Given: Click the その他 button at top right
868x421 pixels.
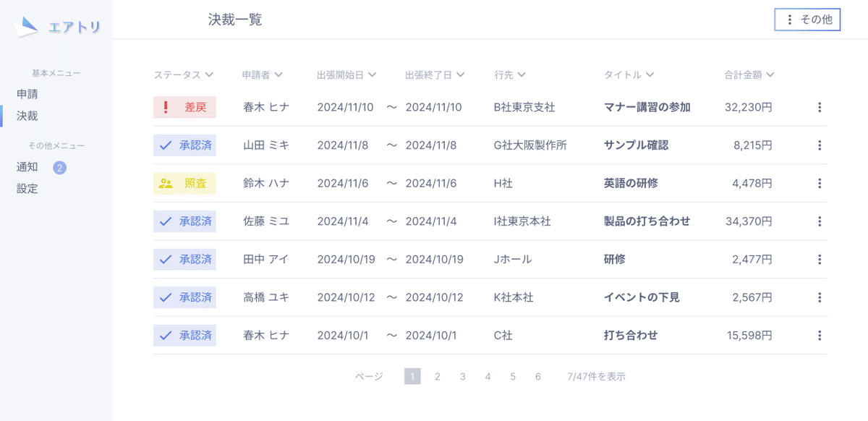Looking at the screenshot, I should tap(807, 20).
